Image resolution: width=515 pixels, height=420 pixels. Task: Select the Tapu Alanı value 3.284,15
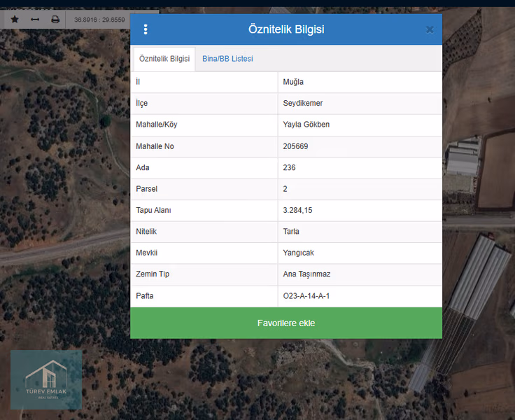coord(297,210)
